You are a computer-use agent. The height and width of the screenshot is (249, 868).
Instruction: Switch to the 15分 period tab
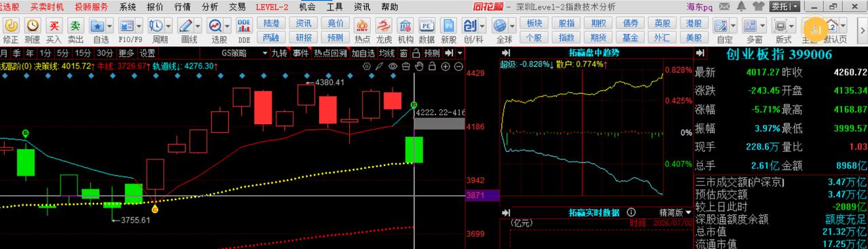(83, 53)
